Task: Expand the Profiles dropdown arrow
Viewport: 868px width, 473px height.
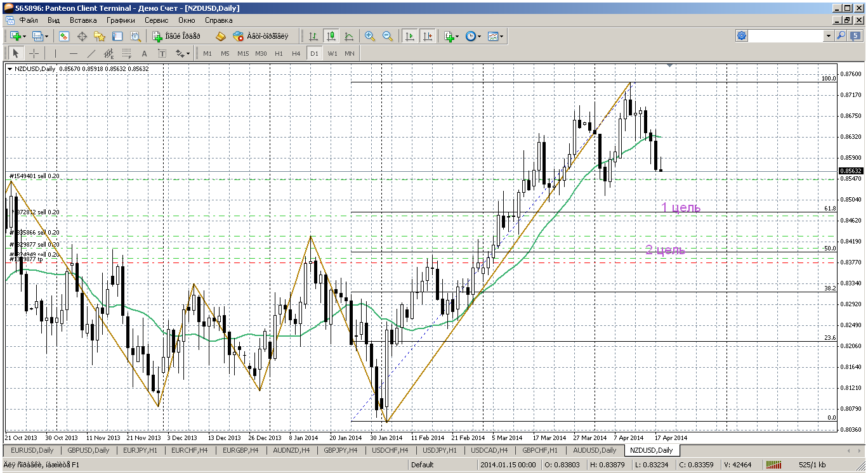Action: (x=46, y=37)
